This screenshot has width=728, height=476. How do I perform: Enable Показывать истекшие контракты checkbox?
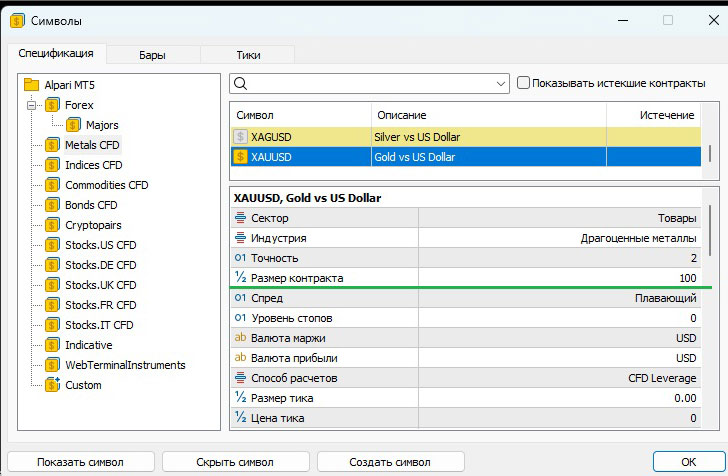pyautogui.click(x=523, y=84)
